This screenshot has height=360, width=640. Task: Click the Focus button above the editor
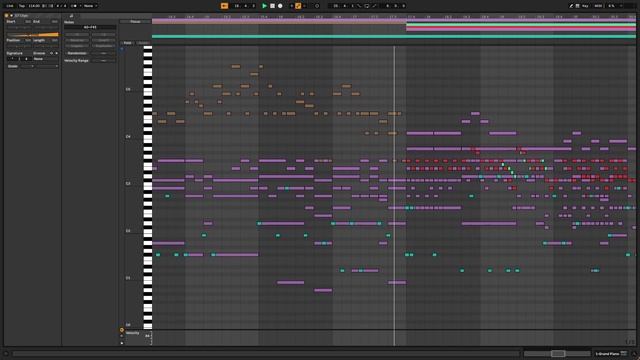pos(136,22)
